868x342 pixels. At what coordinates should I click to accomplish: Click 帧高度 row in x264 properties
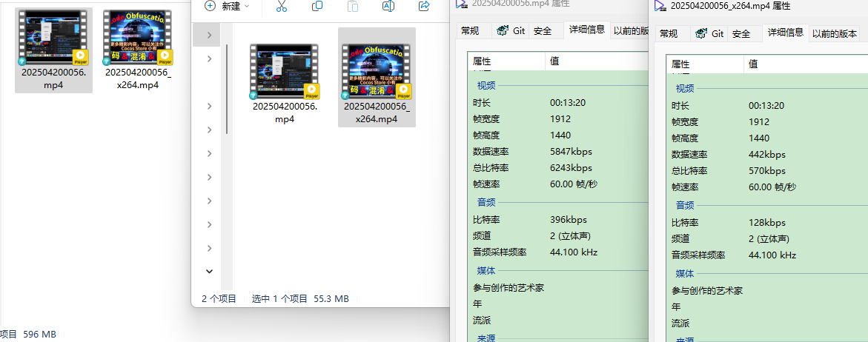tap(767, 138)
